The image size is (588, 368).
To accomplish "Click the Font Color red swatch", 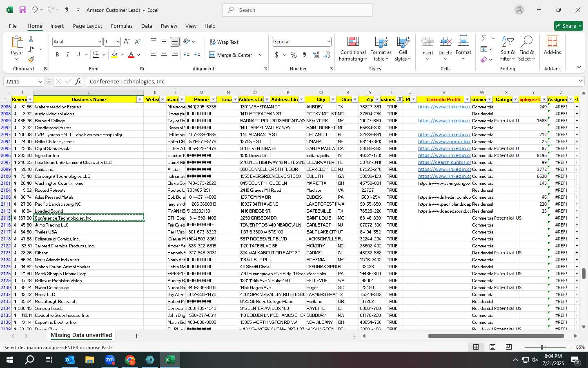I will click(131, 55).
